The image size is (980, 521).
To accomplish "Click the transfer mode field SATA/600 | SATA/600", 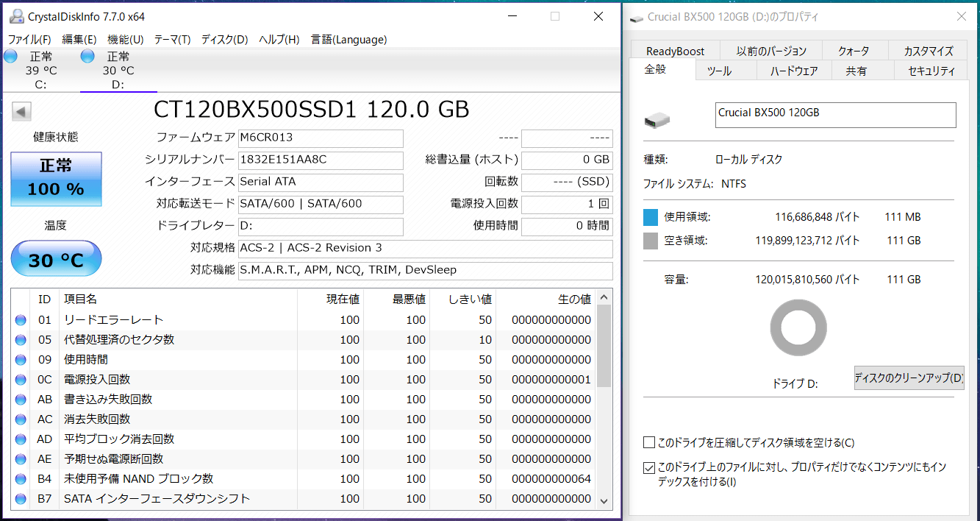I will (321, 205).
